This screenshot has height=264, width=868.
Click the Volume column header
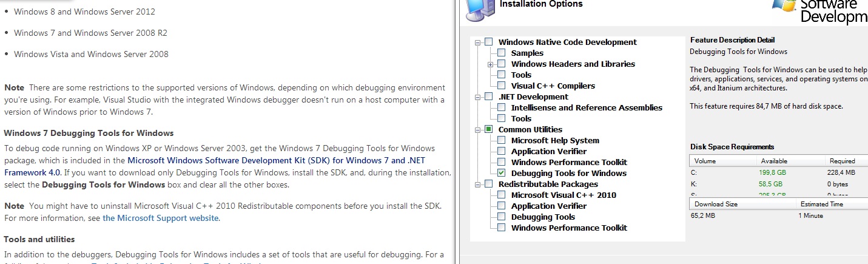click(722, 161)
